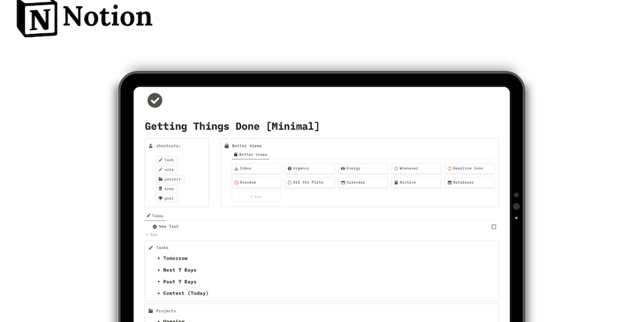Open the Energy view card
The height and width of the screenshot is (322, 644).
(x=363, y=169)
